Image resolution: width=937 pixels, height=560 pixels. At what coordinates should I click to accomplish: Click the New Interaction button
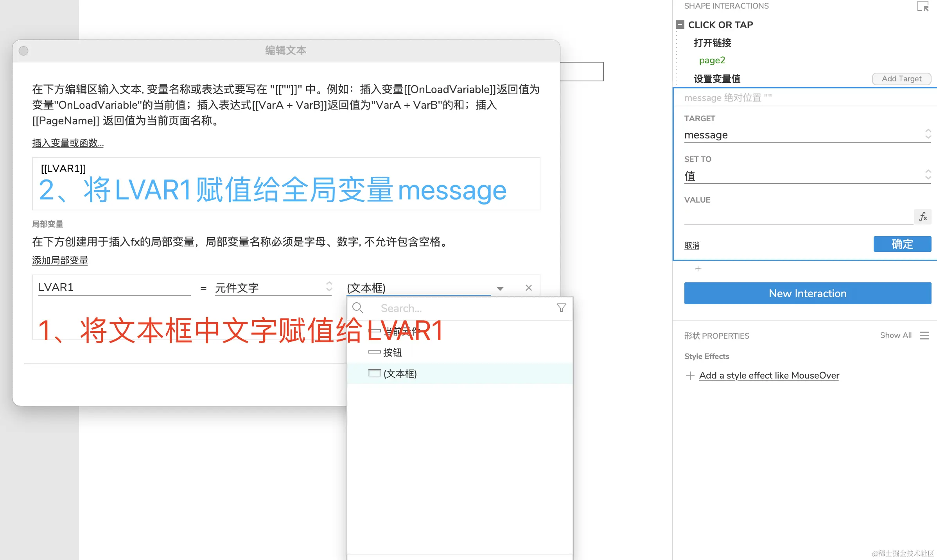[807, 293]
